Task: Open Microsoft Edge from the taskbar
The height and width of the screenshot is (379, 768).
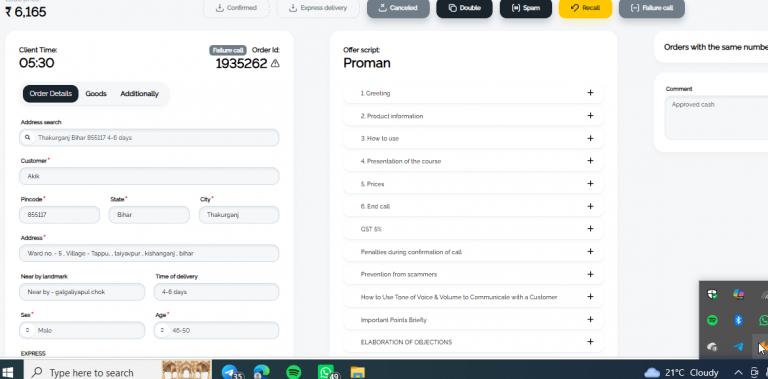Action: point(262,372)
